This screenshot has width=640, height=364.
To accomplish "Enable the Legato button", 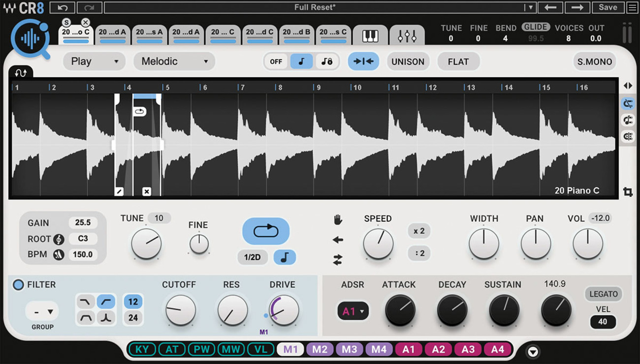I will tap(603, 294).
